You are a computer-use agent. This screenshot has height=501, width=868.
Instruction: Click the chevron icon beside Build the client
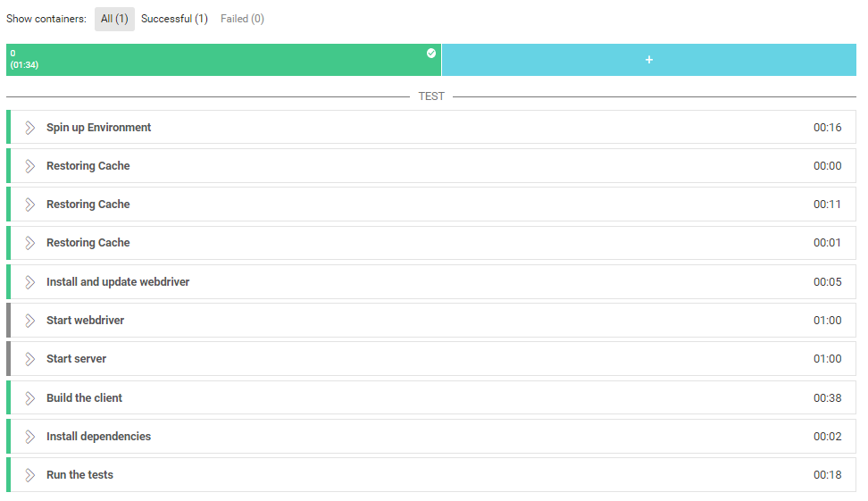pos(29,398)
